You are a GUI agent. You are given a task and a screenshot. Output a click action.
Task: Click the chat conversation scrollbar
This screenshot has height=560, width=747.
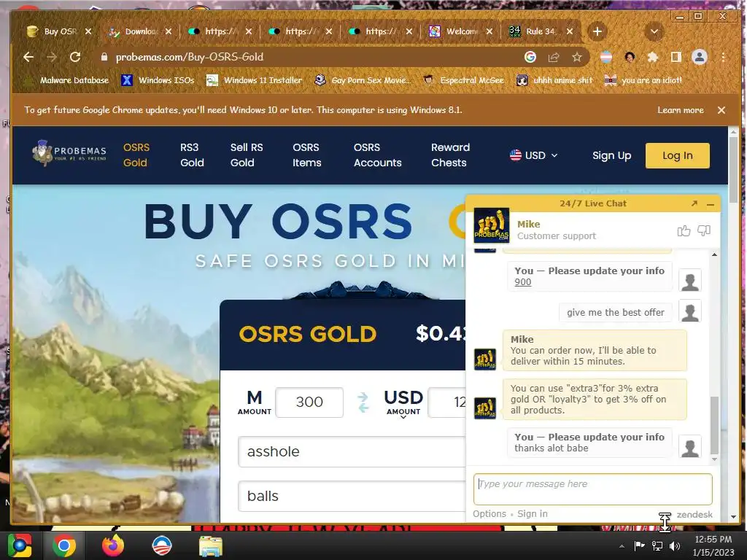click(714, 425)
